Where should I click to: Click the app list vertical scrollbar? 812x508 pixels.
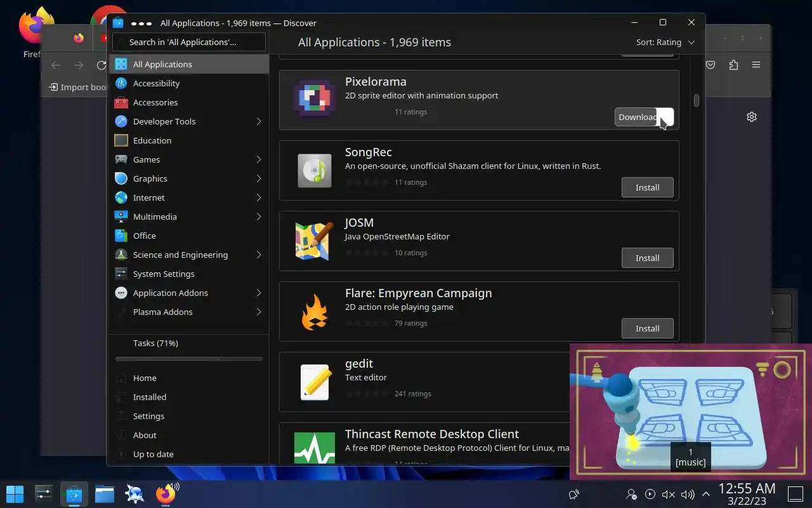click(696, 100)
